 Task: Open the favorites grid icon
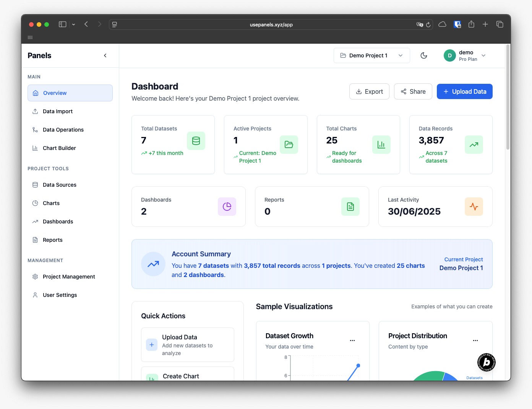(30, 37)
